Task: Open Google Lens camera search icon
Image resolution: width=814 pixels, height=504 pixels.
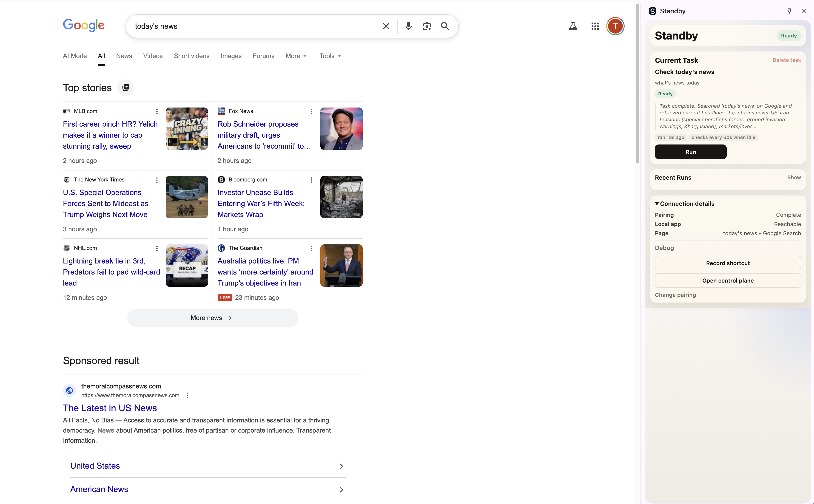Action: click(427, 26)
